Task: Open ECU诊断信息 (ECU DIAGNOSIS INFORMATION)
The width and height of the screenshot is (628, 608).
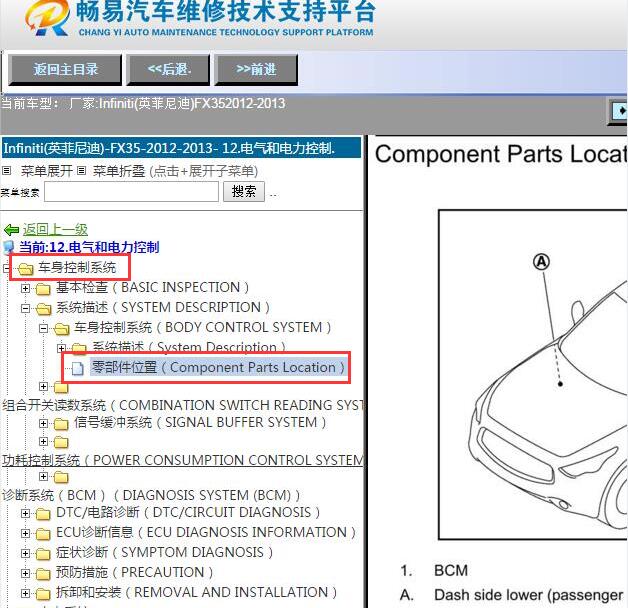Action: click(206, 532)
